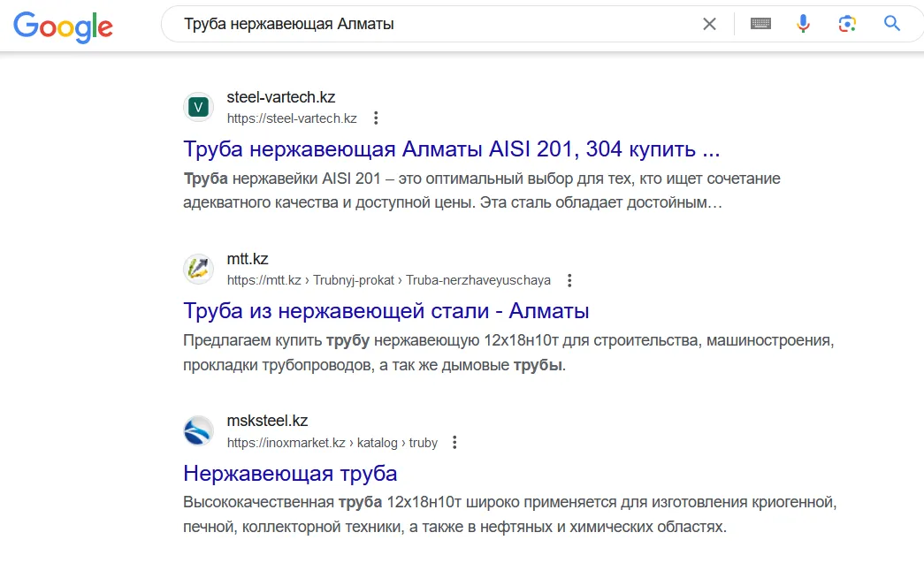Click the mtt.kz Trubnyj-prokat breadcrumb URL
924x563 pixels.
389,280
